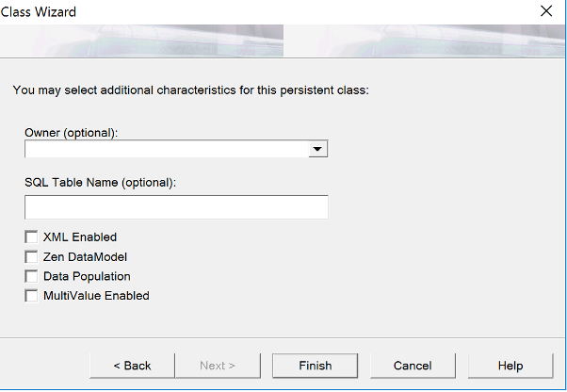Open Help for this wizard page
This screenshot has width=567, height=392.
[510, 366]
